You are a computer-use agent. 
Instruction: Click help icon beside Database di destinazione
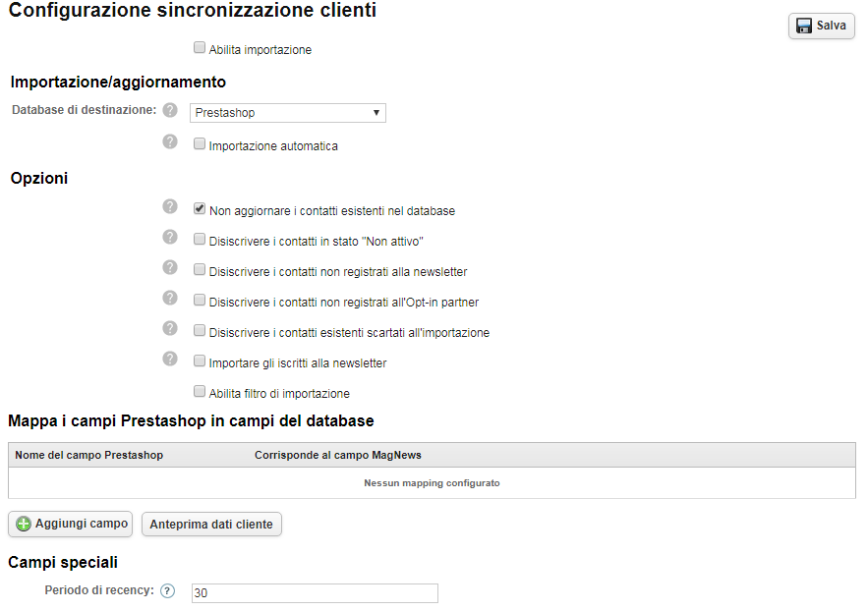click(170, 110)
